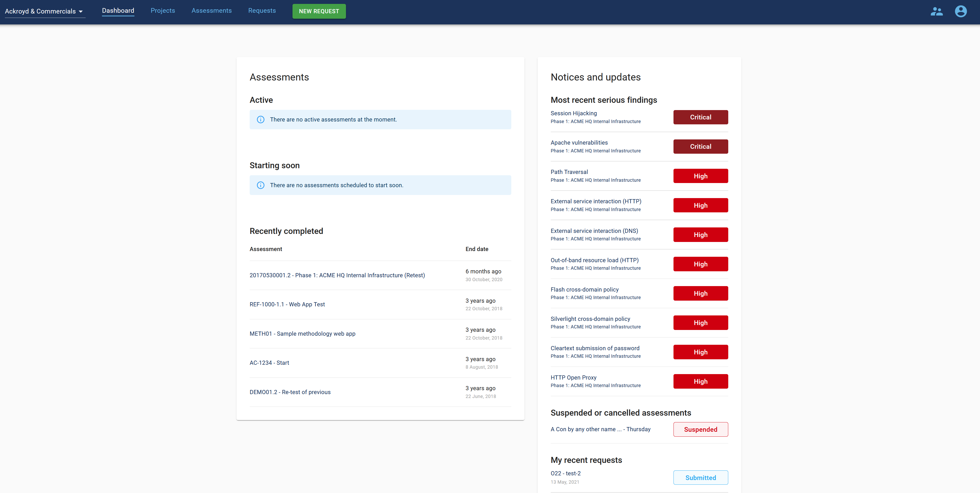The image size is (980, 493).
Task: Click the Assessment column header
Action: [266, 249]
